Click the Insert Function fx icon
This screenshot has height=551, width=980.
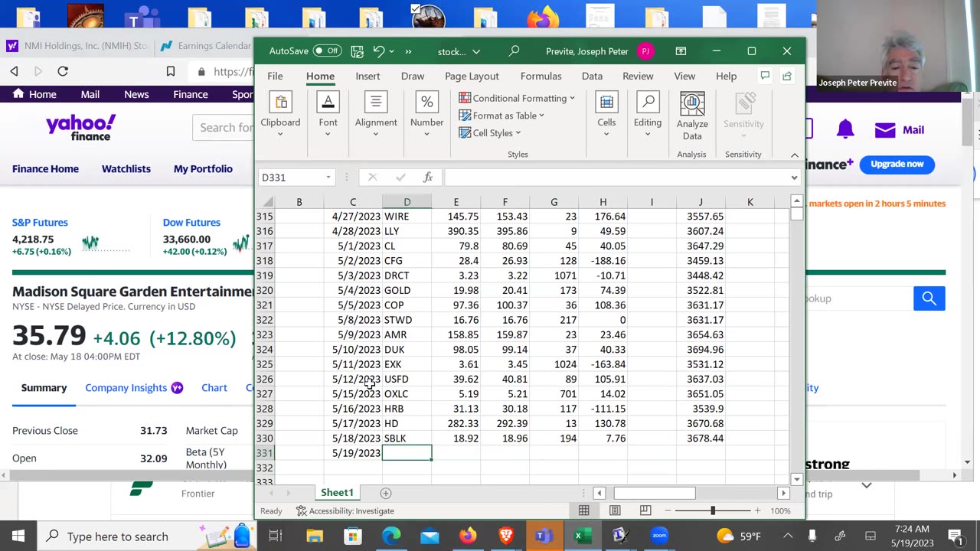[428, 178]
